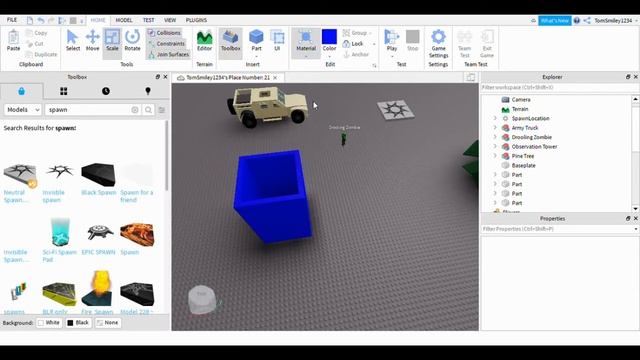Insert a new Part
The height and width of the screenshot is (360, 640).
coord(256,40)
